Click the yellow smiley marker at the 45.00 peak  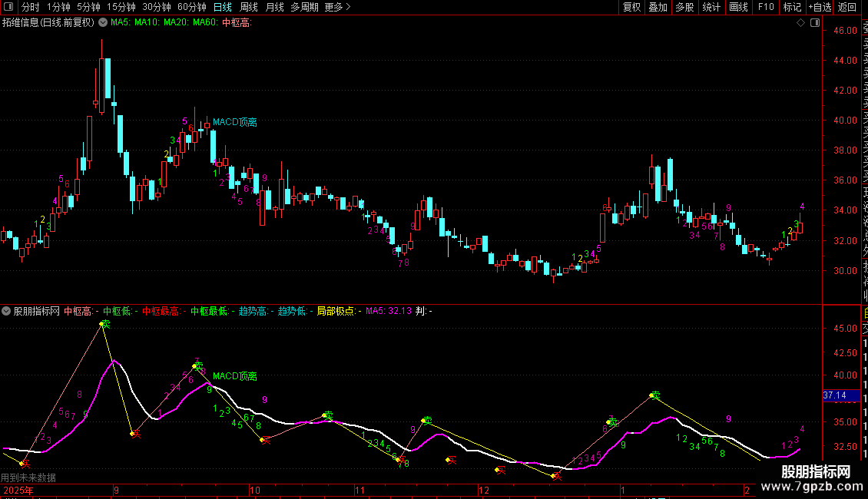pos(104,325)
